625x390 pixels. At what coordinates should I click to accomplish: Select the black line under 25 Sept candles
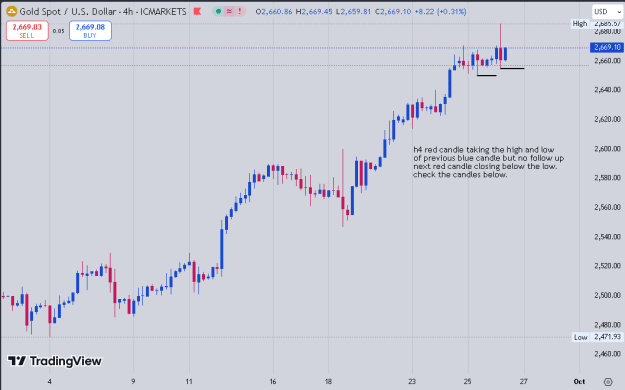(x=487, y=75)
